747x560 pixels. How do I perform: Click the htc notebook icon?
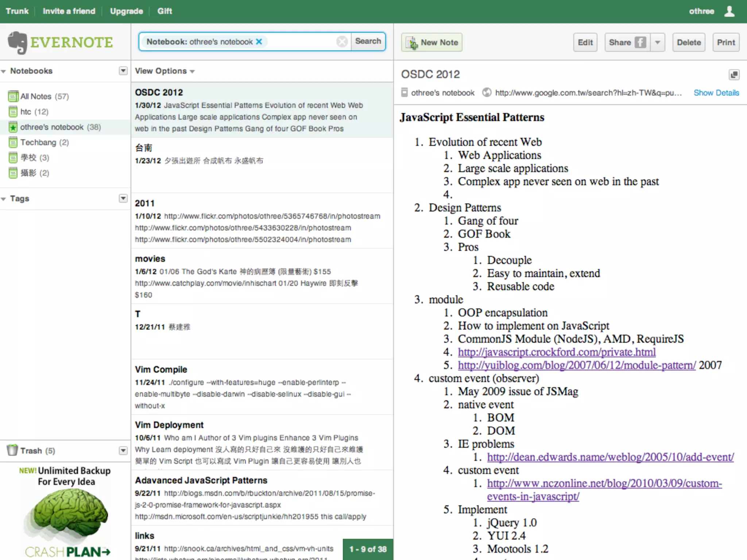click(x=13, y=112)
